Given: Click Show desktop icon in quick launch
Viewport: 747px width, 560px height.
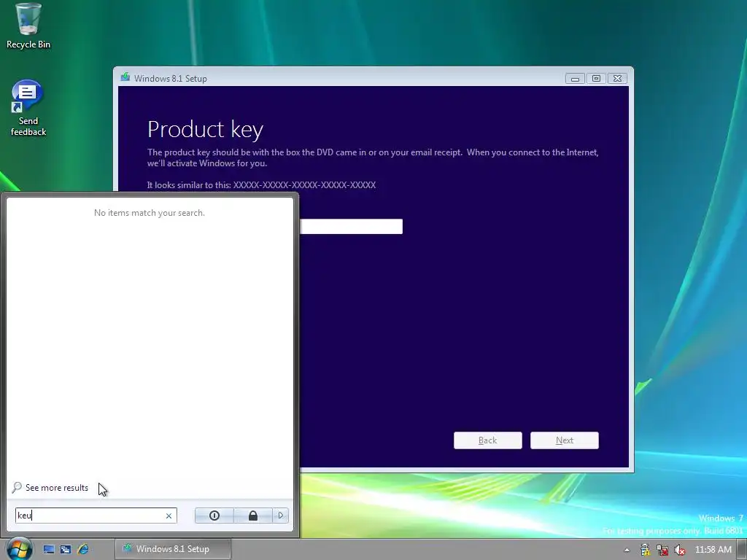Looking at the screenshot, I should 49,549.
